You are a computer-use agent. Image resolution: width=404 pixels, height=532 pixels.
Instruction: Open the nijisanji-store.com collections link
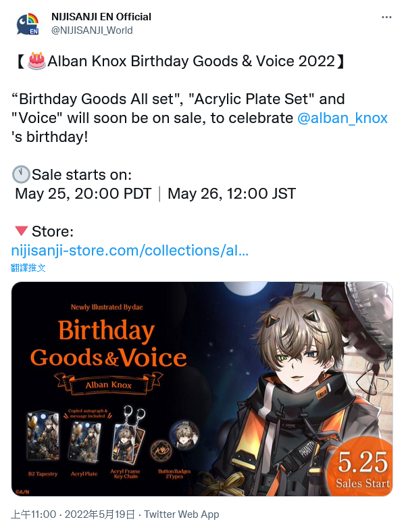click(130, 250)
